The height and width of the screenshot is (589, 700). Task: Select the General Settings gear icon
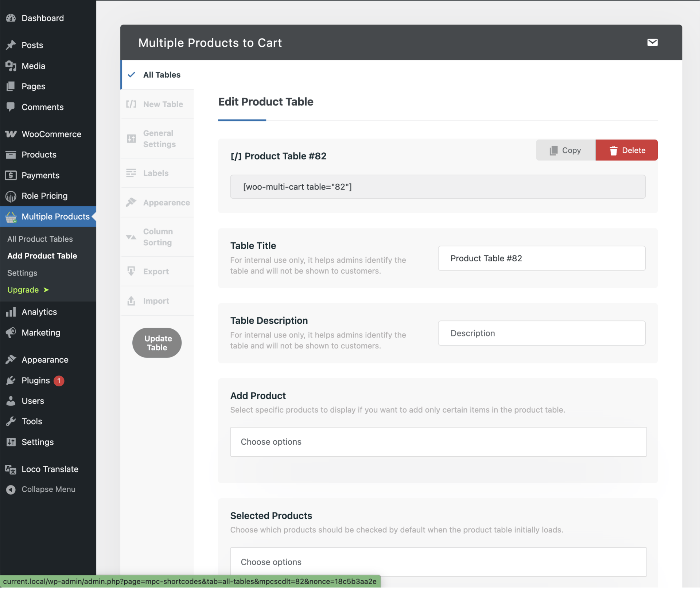pos(131,139)
